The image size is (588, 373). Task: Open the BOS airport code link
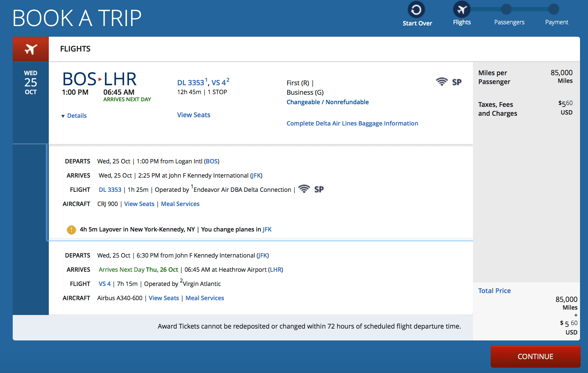click(212, 161)
